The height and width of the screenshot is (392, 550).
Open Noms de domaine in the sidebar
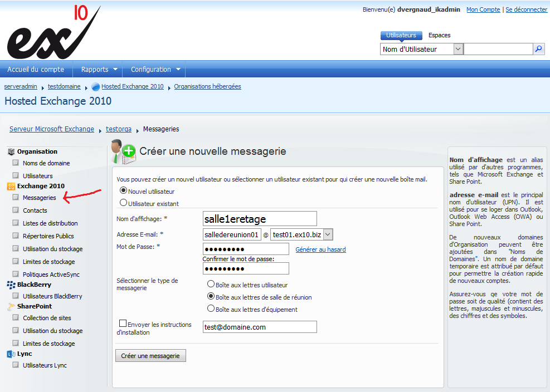coord(46,163)
